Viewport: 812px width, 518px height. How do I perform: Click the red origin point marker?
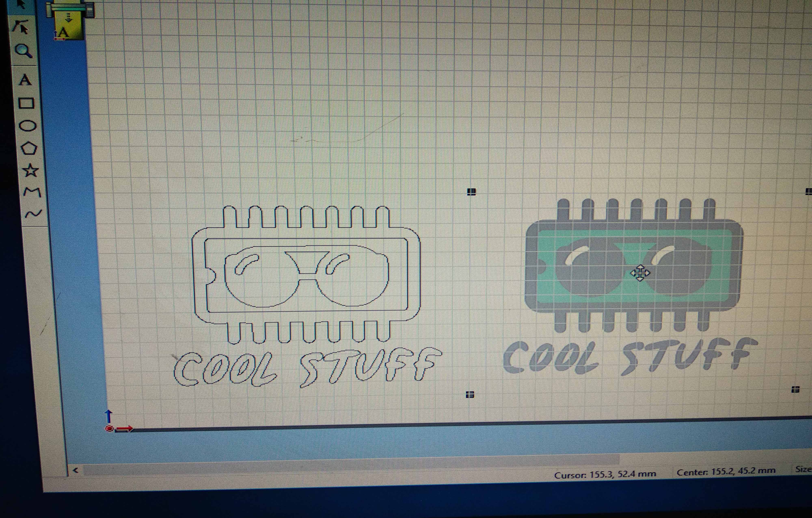tap(109, 429)
